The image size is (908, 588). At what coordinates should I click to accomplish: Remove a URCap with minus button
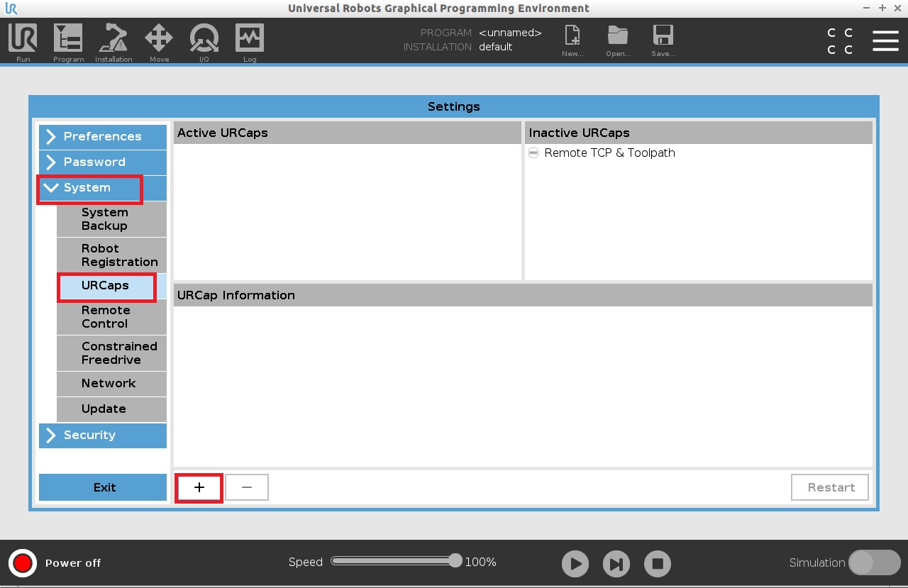click(x=247, y=488)
